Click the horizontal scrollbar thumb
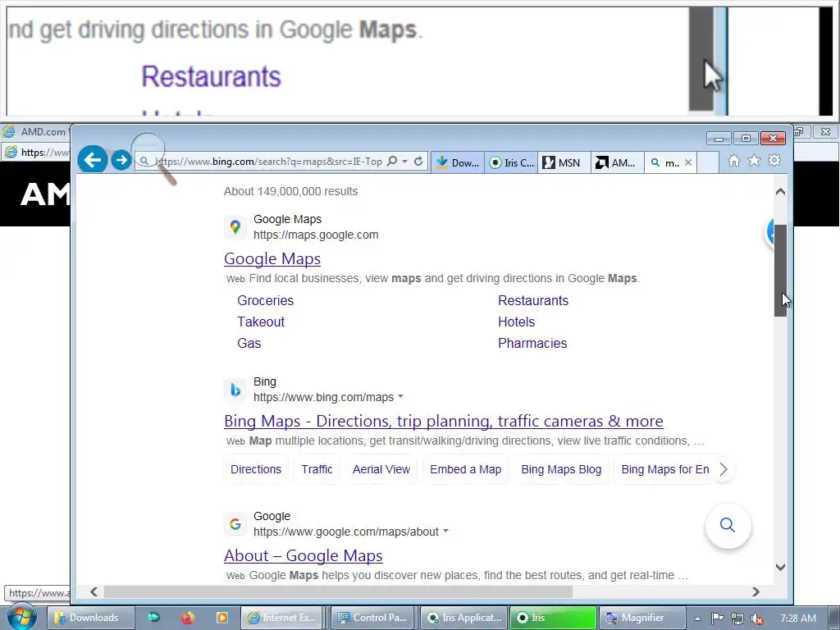This screenshot has height=630, width=840. tap(338, 592)
